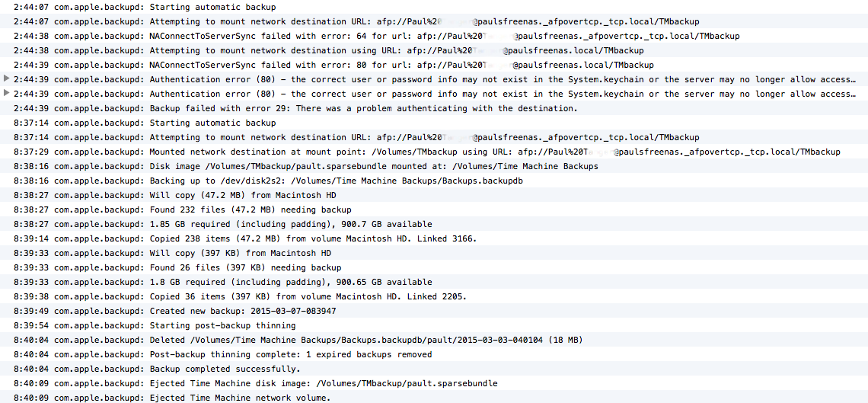The width and height of the screenshot is (868, 403).
Task: Select the Will copy (397 KB) line
Action: [x=434, y=253]
